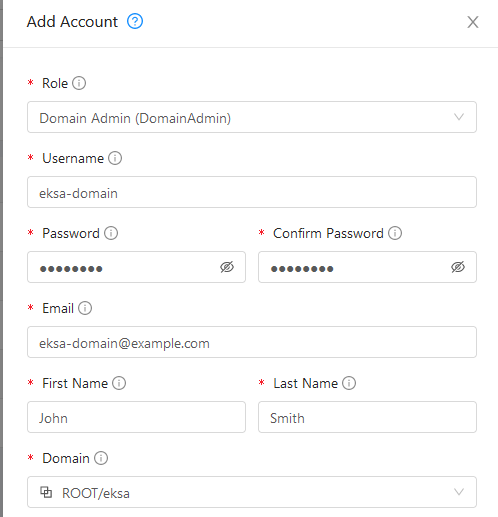Show info tooltip for Email

[85, 308]
